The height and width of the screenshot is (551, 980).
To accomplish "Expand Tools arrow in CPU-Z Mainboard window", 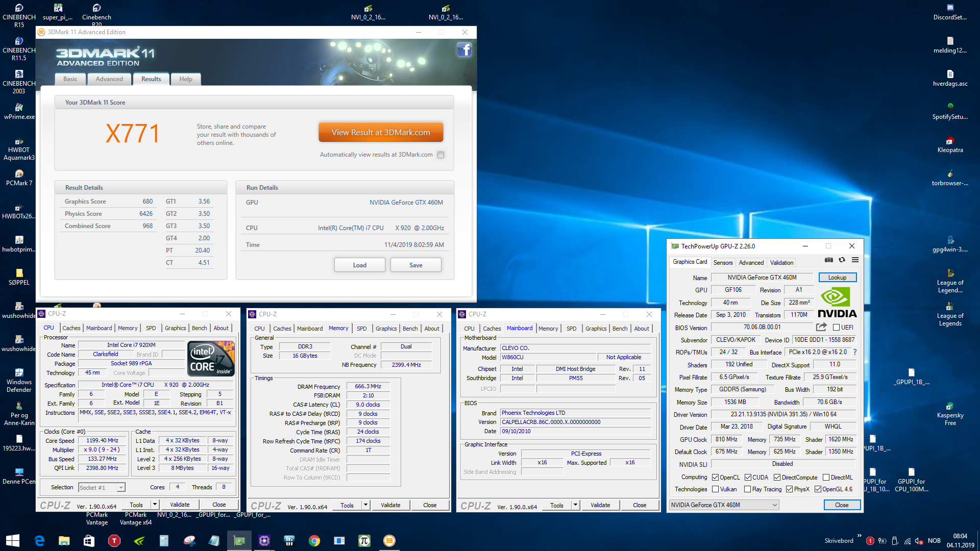I will (575, 505).
